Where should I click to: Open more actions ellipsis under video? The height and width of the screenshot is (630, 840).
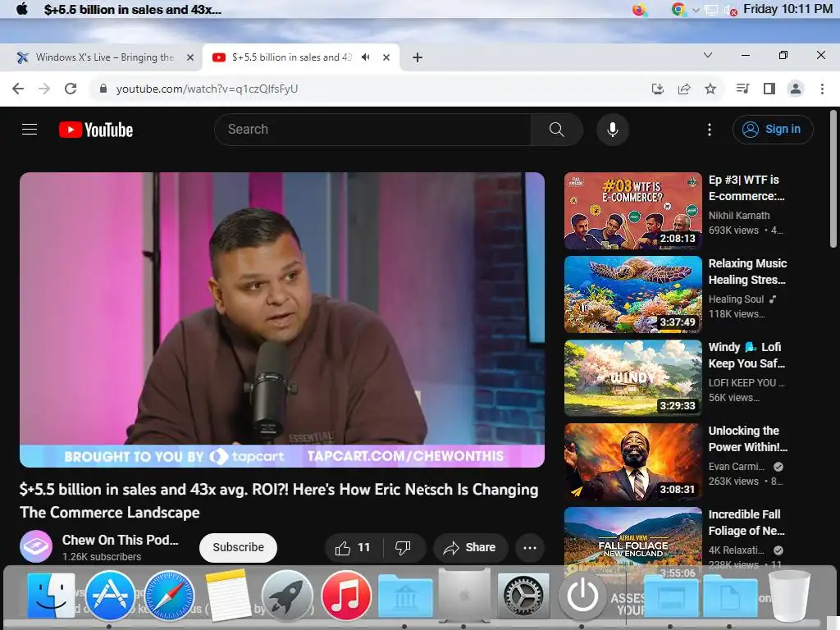click(530, 547)
